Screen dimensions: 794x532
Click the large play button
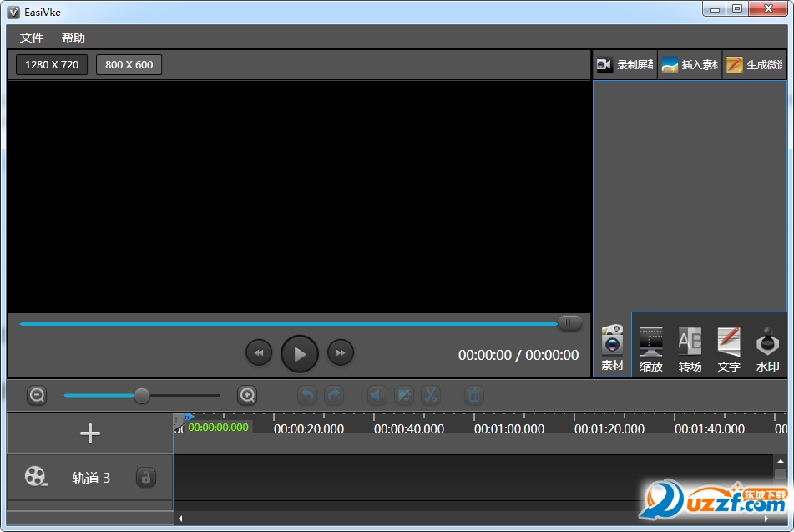300,354
